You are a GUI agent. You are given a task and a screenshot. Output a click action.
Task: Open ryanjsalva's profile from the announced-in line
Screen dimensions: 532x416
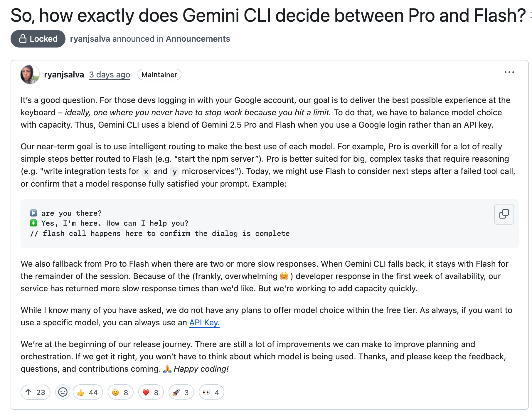[90, 39]
